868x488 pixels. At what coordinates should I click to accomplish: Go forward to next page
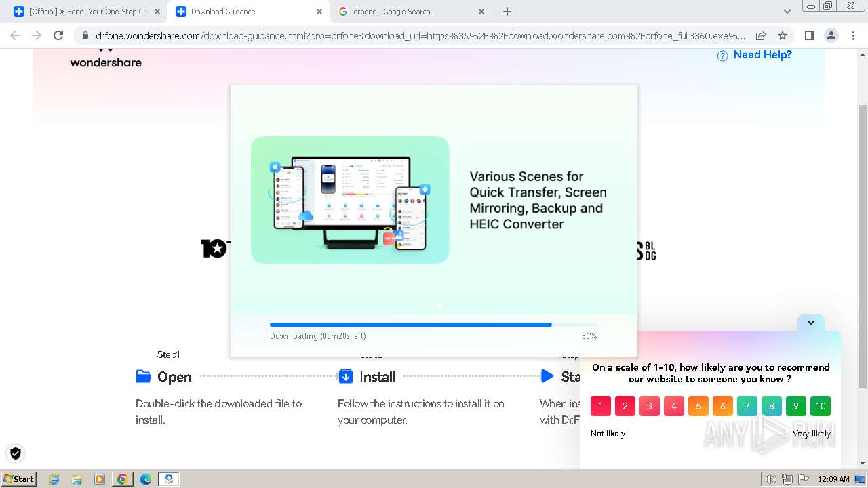coord(37,35)
